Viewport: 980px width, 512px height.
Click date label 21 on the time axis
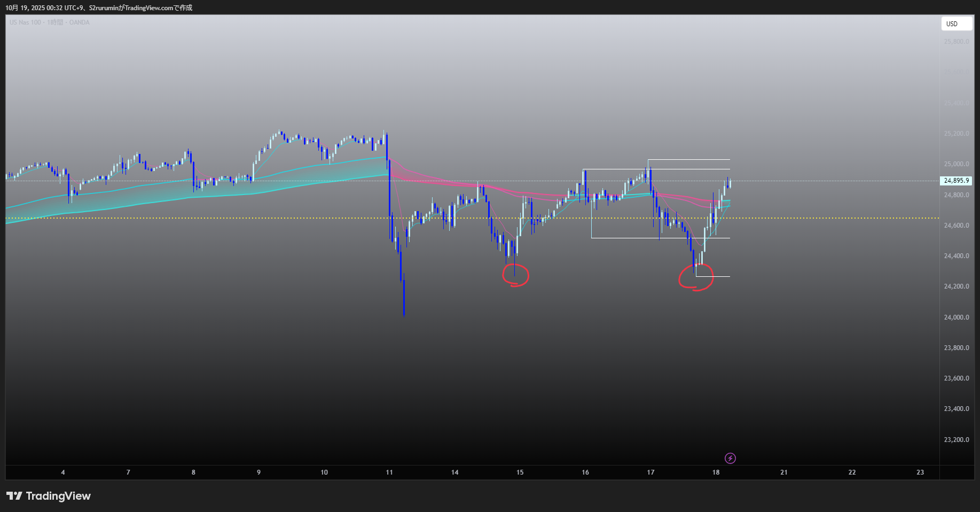[783, 472]
